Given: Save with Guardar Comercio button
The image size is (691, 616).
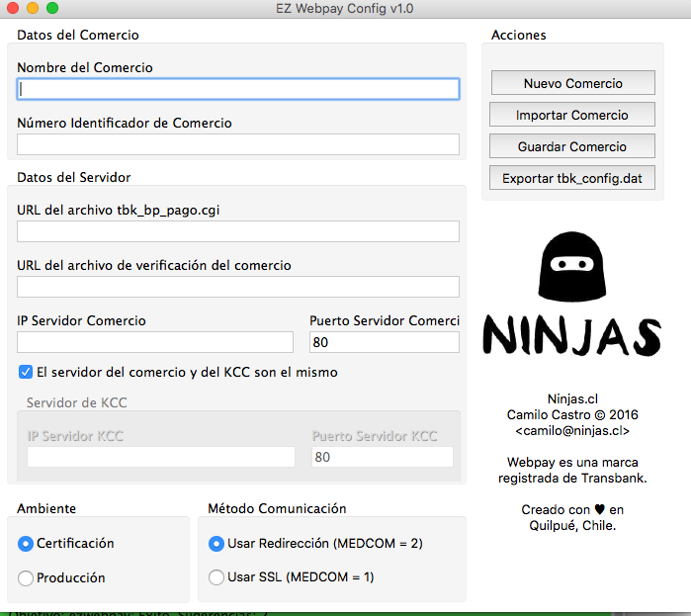Looking at the screenshot, I should pos(572,146).
